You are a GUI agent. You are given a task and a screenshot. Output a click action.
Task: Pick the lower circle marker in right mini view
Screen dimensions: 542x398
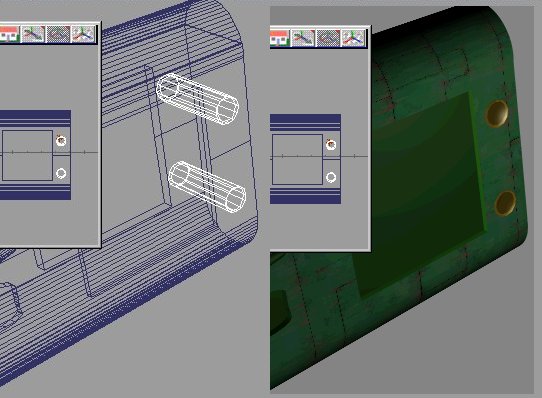331,177
